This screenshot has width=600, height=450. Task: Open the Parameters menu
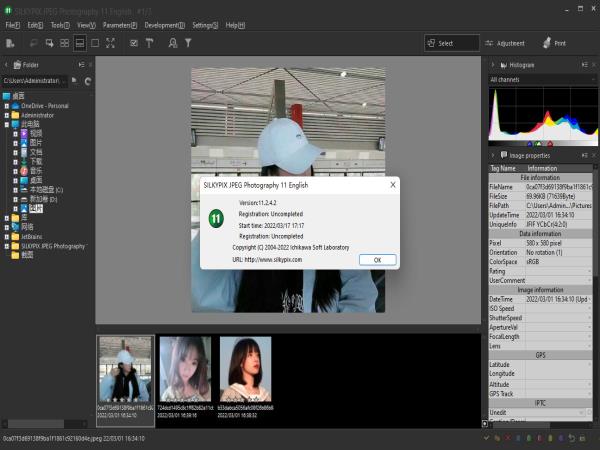tap(120, 25)
